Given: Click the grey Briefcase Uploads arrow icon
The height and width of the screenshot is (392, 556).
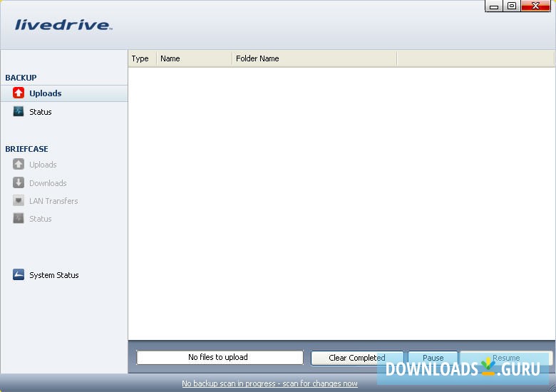Looking at the screenshot, I should [x=19, y=164].
